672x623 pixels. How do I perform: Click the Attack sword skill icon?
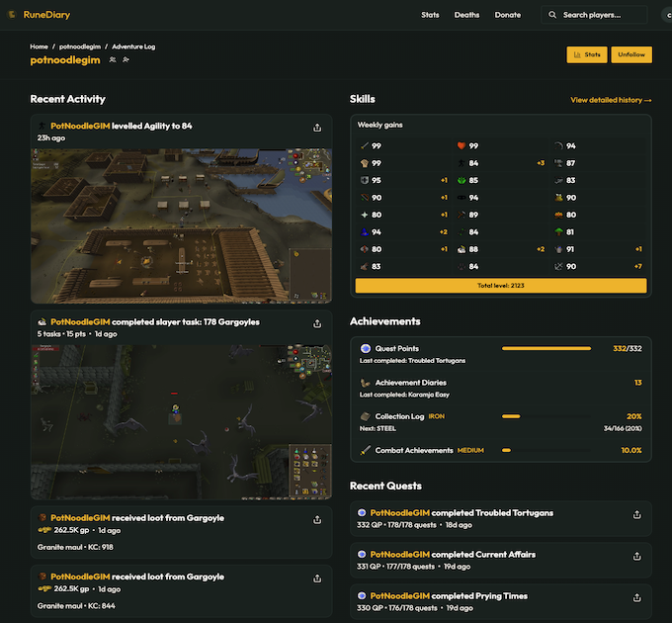click(364, 146)
